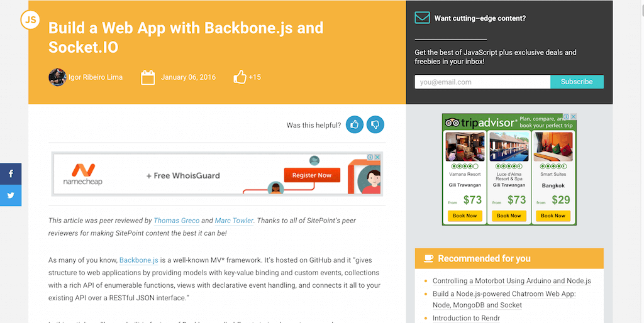Share the article on Facebook
The image size is (644, 323).
tap(11, 174)
